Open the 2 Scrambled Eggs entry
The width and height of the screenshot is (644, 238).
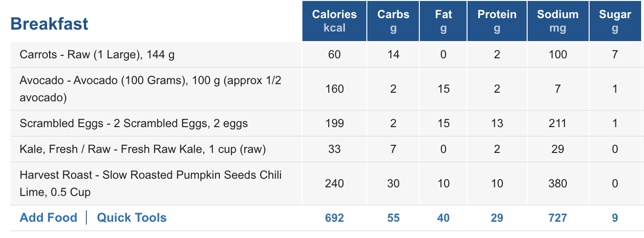coord(134,123)
